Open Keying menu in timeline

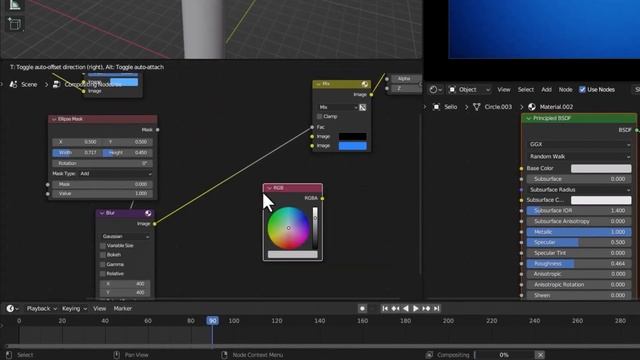pos(74,309)
